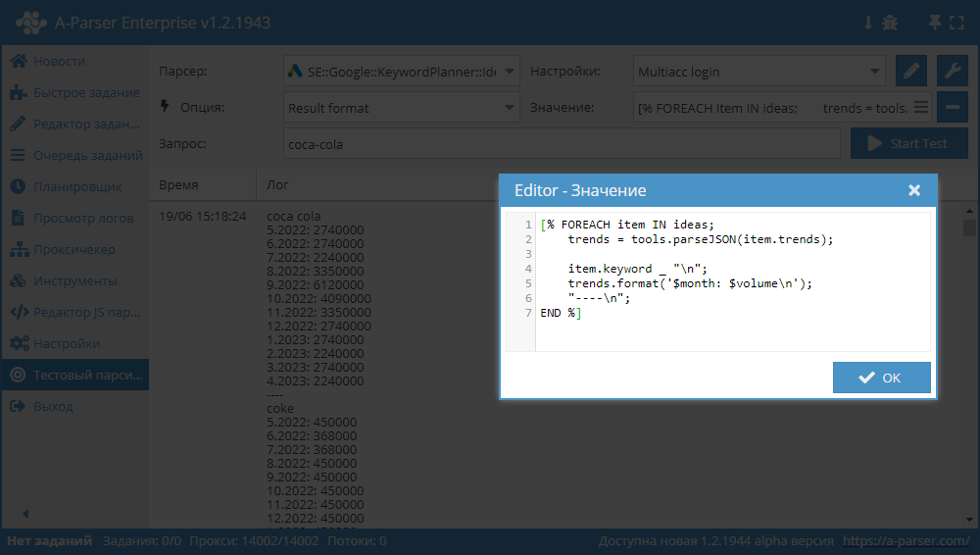Click the wrench settings button
This screenshot has width=980, height=555.
[x=952, y=71]
